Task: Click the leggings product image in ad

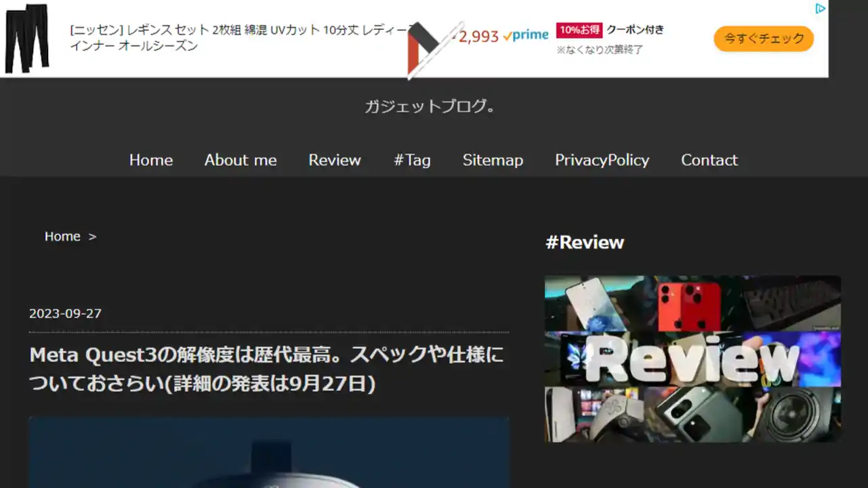Action: 27,39
